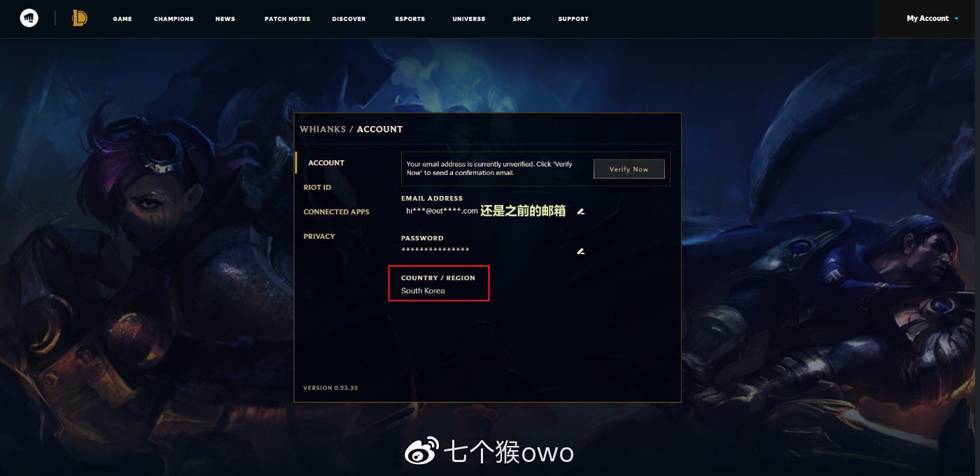Open the Esports section
This screenshot has height=476, width=980.
pos(409,19)
